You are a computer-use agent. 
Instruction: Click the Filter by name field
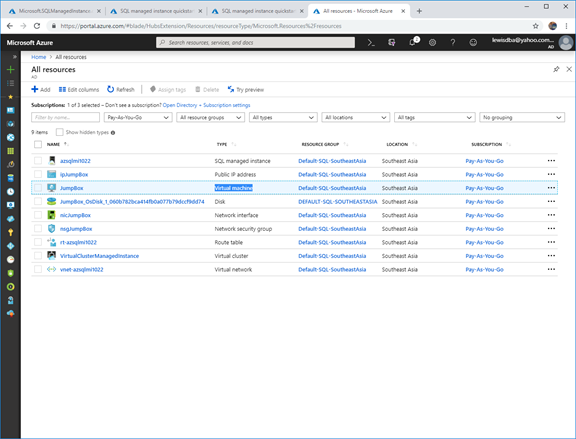(x=65, y=118)
